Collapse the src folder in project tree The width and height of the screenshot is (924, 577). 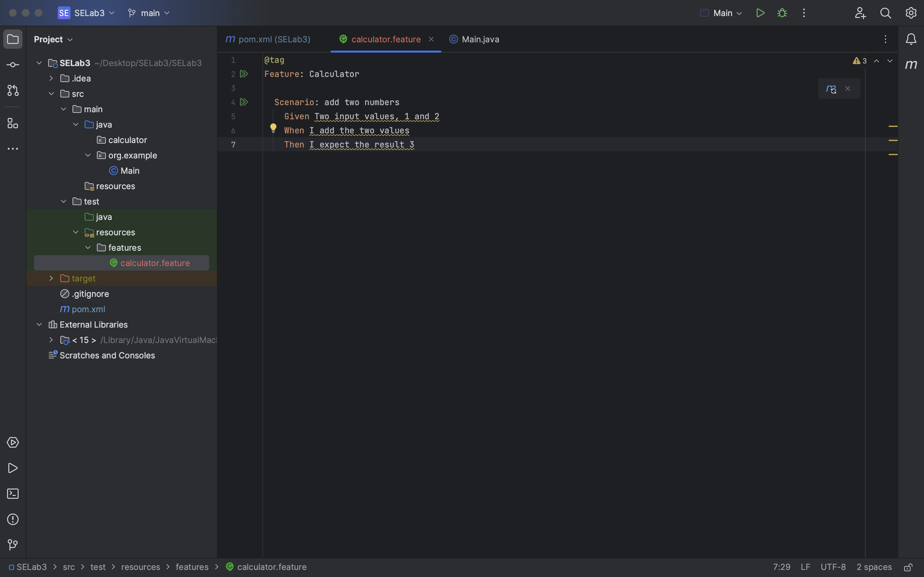tap(51, 94)
